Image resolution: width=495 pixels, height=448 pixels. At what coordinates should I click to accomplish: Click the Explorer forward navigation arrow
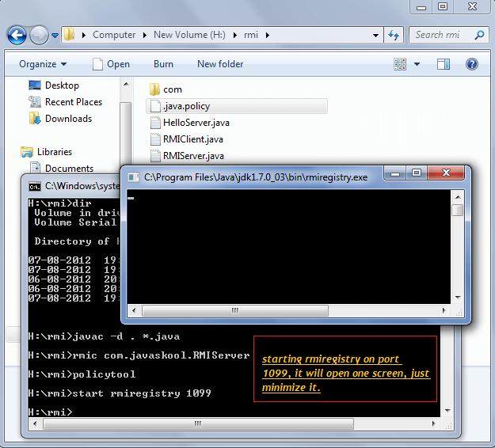(x=39, y=36)
